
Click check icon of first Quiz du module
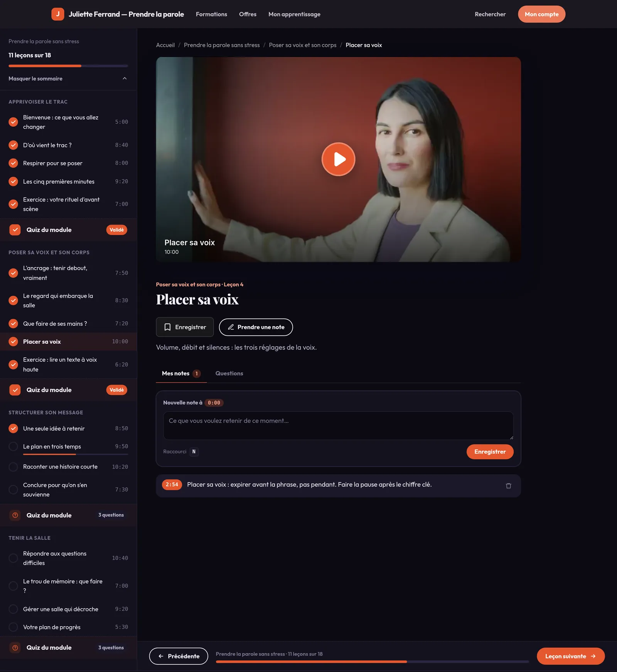[15, 230]
